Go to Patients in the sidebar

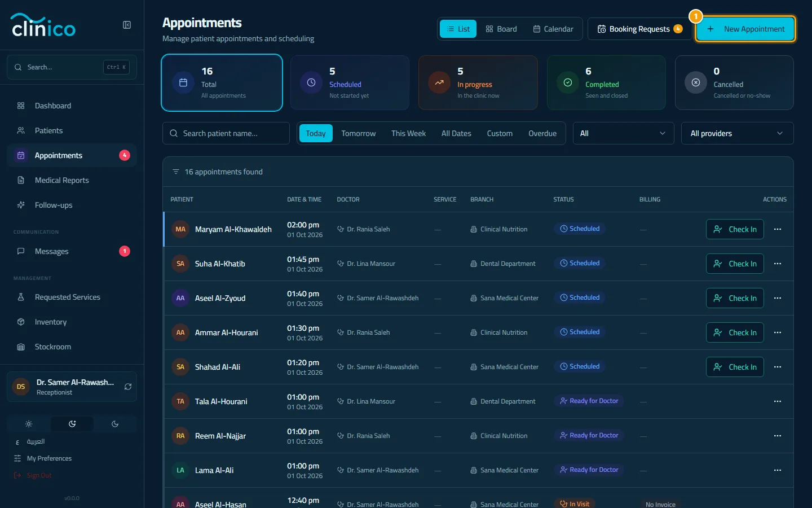72,130
